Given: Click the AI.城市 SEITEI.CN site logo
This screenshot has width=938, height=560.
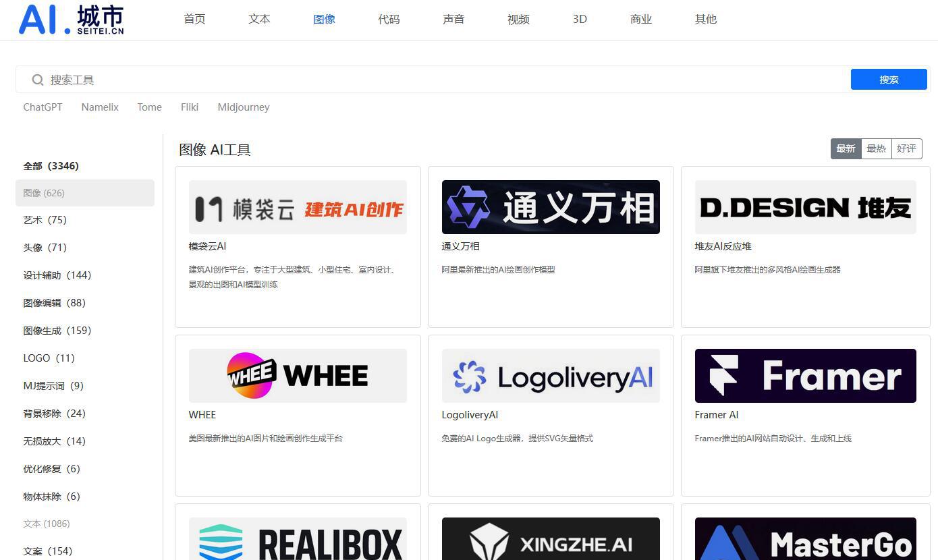Looking at the screenshot, I should coord(71,20).
